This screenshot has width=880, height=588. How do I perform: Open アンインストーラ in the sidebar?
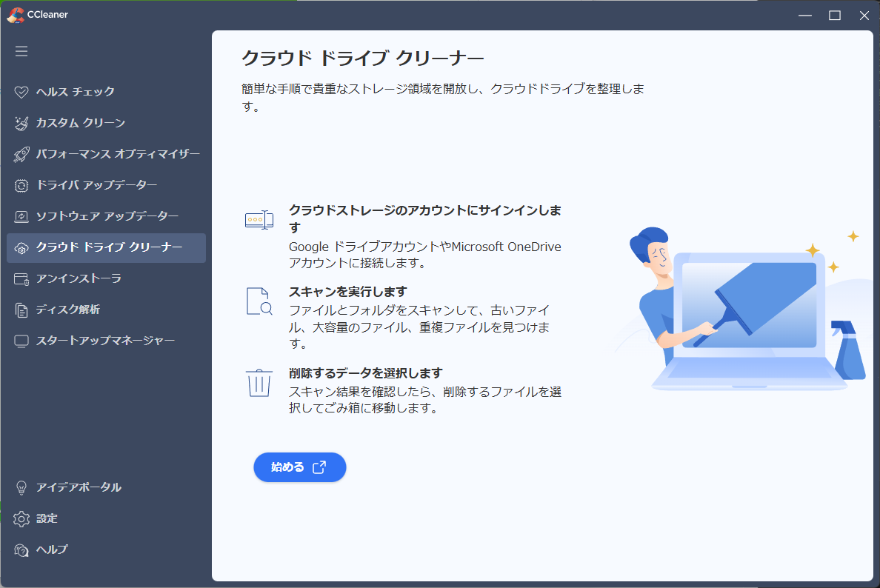pyautogui.click(x=106, y=279)
